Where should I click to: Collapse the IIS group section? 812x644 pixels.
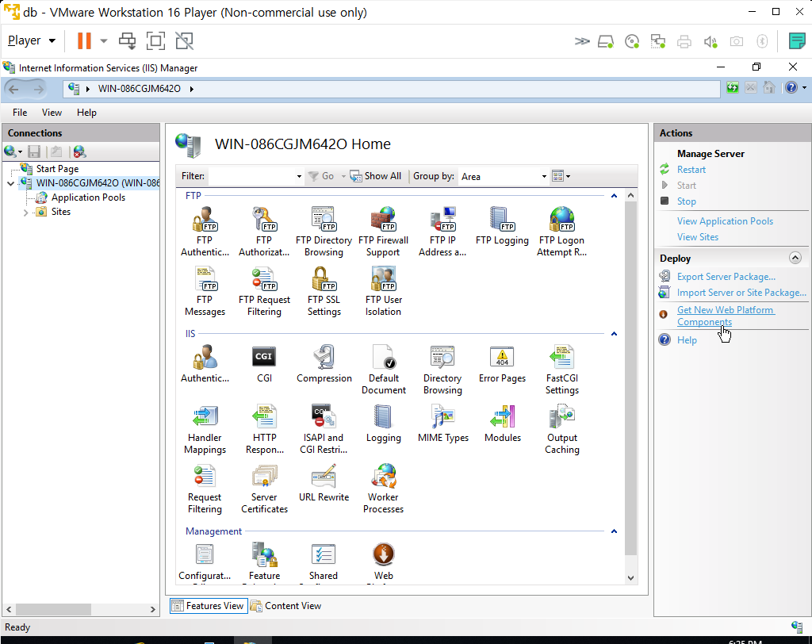click(615, 334)
